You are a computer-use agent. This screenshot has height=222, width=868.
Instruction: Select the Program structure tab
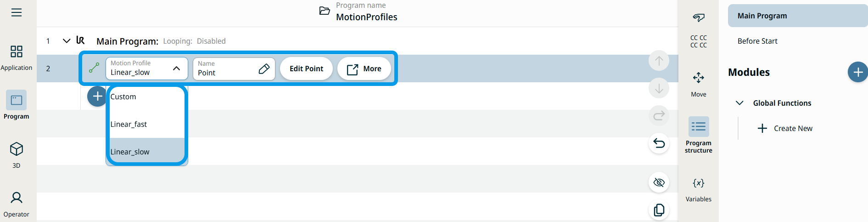[698, 134]
